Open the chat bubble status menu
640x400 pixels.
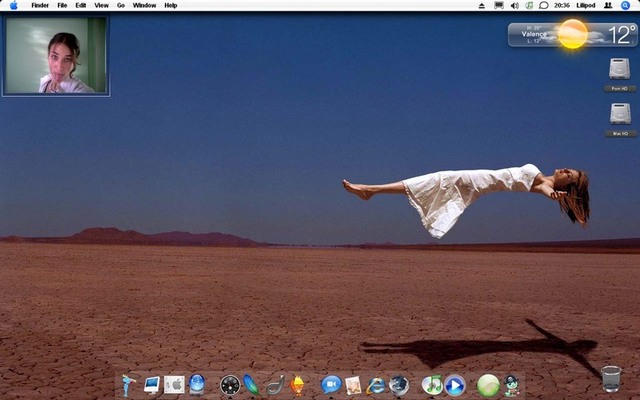(544, 5)
